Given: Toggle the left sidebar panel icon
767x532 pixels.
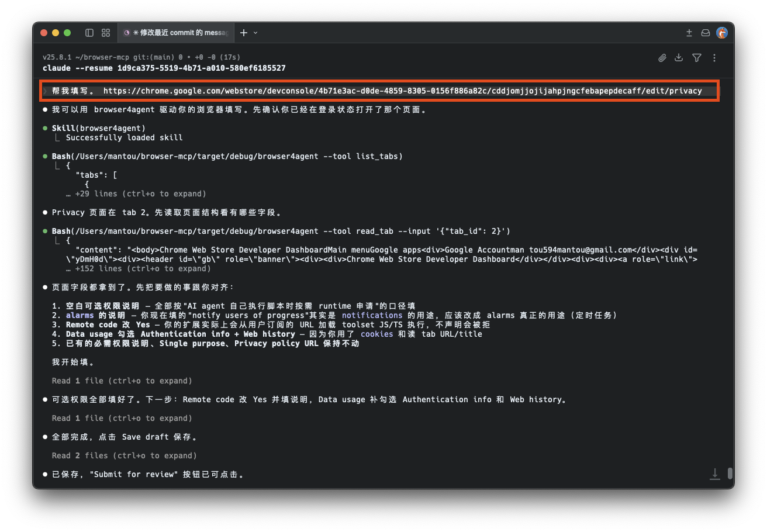Looking at the screenshot, I should pyautogui.click(x=89, y=33).
